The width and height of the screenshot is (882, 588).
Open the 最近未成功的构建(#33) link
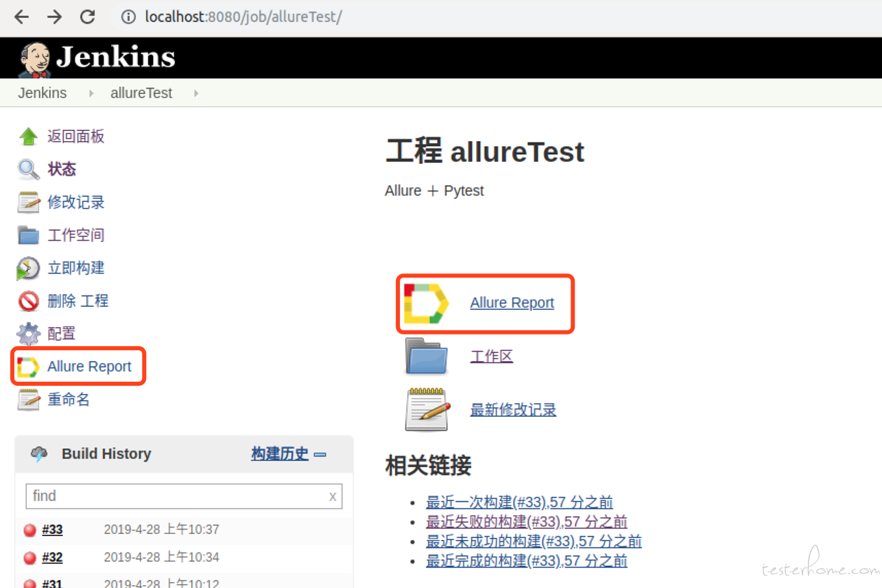click(x=534, y=541)
